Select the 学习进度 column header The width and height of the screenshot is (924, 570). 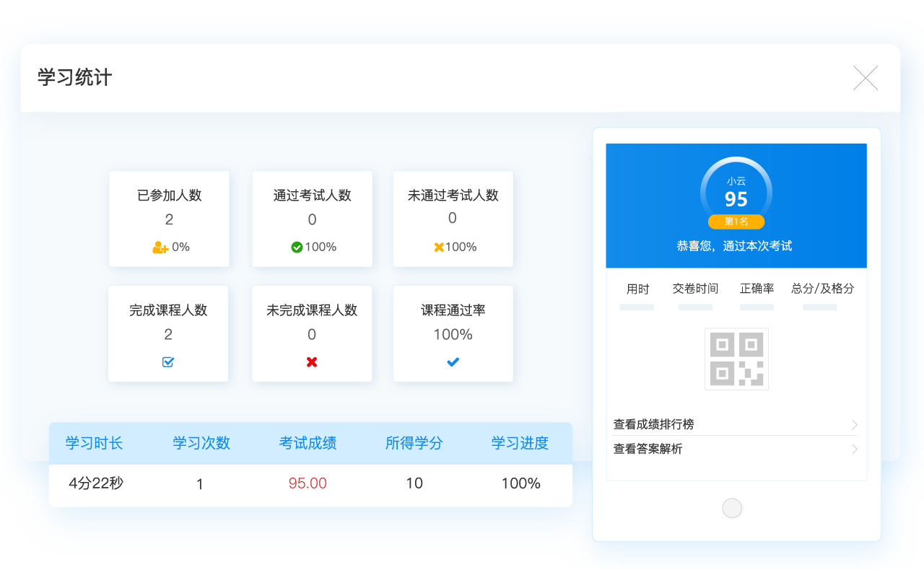point(520,443)
